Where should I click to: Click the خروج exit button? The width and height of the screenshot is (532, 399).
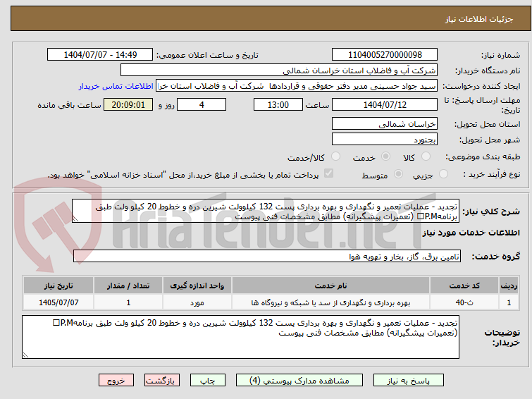116,381
